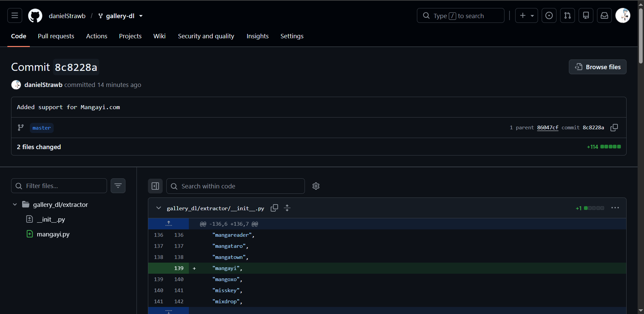Open the create new dropdown
Image resolution: width=644 pixels, height=314 pixels.
click(x=527, y=15)
